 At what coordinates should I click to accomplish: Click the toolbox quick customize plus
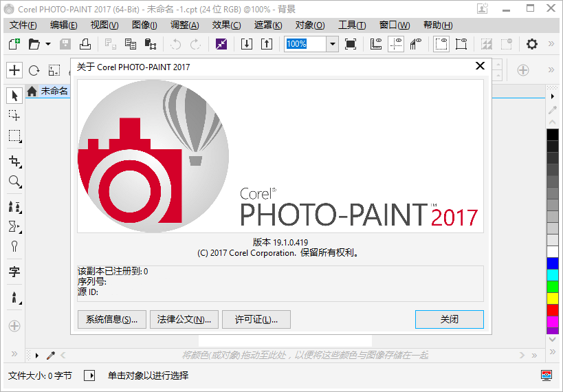coord(14,326)
